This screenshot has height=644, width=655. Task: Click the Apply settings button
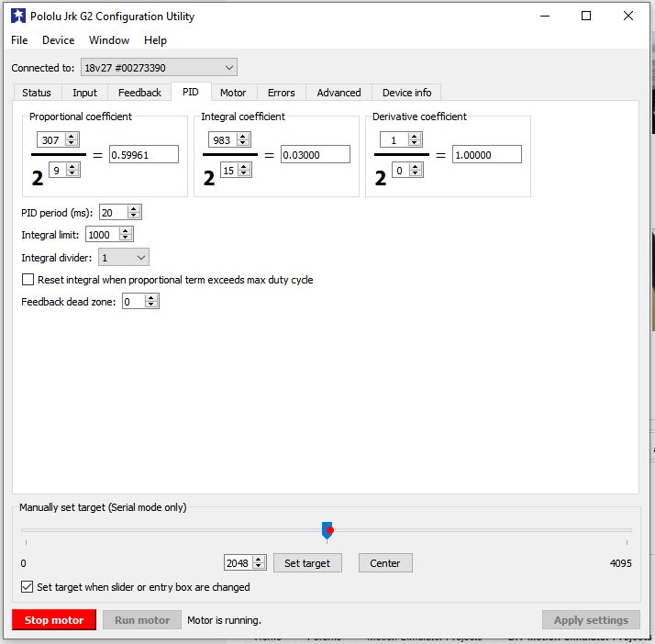coord(591,620)
